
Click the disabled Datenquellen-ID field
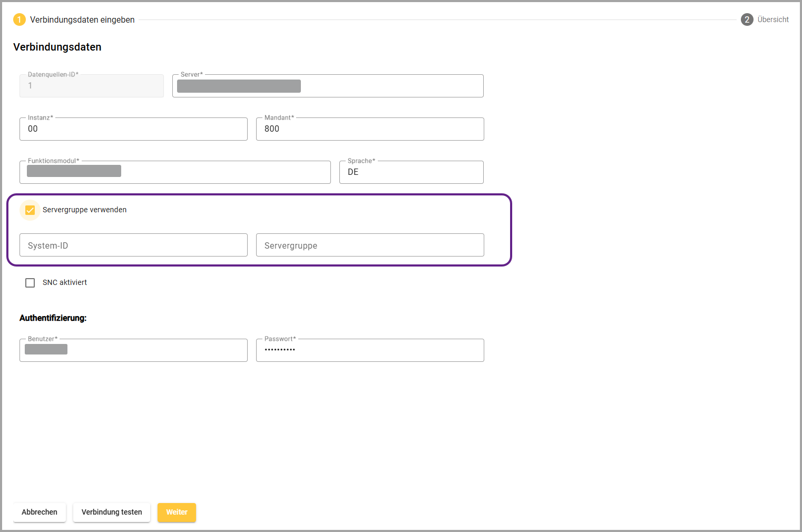point(92,86)
